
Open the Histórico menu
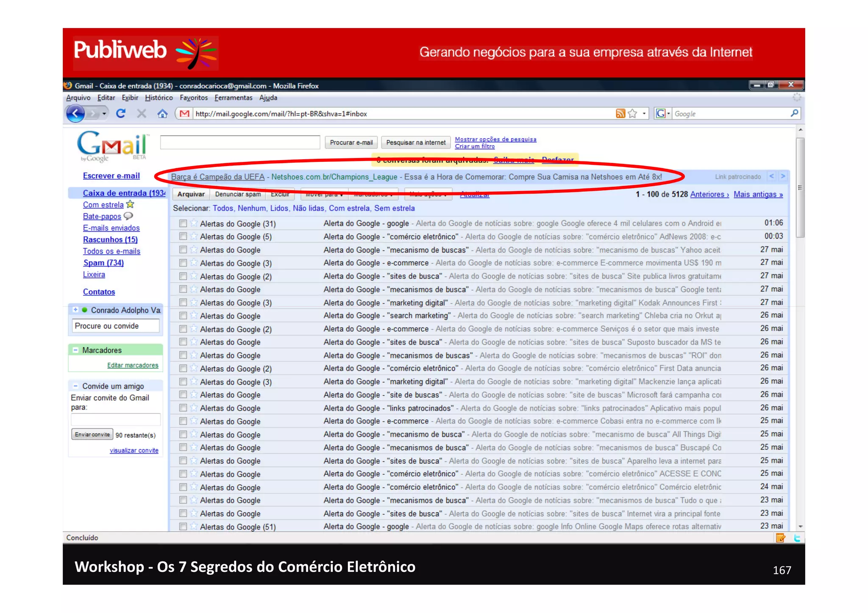[159, 98]
